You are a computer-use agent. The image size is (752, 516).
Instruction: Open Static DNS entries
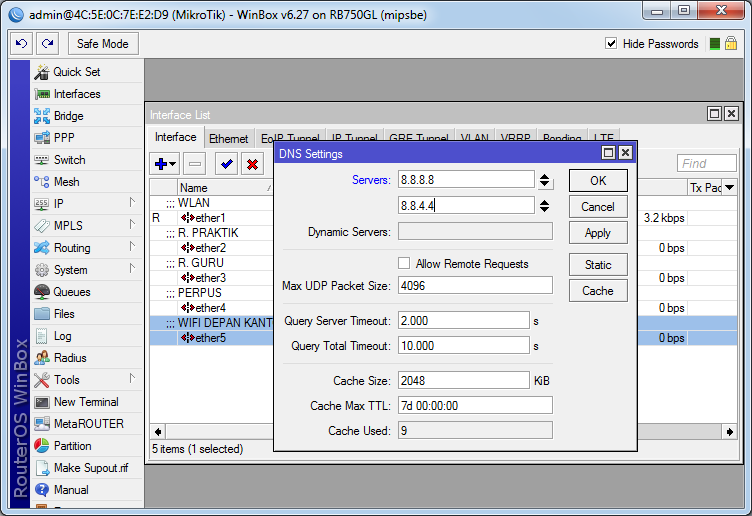[x=598, y=265]
